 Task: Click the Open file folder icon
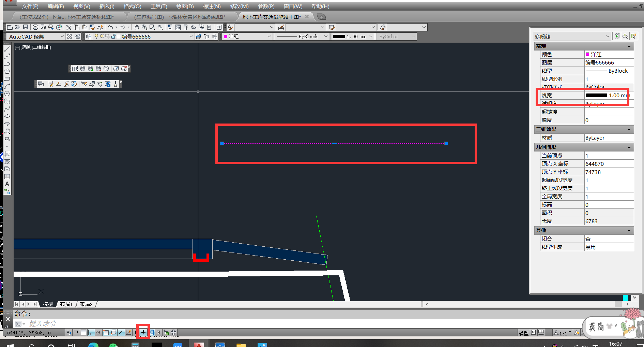click(x=18, y=27)
